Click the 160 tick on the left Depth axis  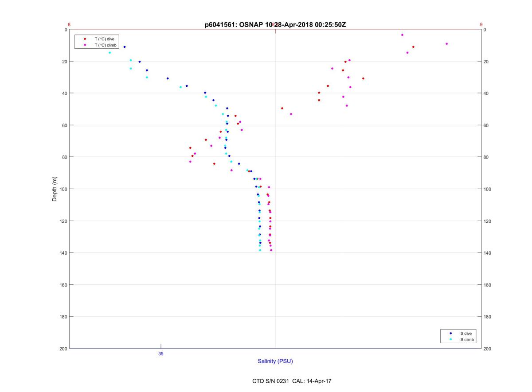point(63,285)
